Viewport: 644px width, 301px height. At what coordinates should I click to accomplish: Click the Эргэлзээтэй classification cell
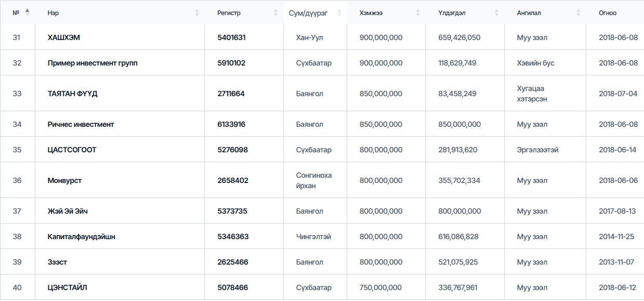click(537, 150)
